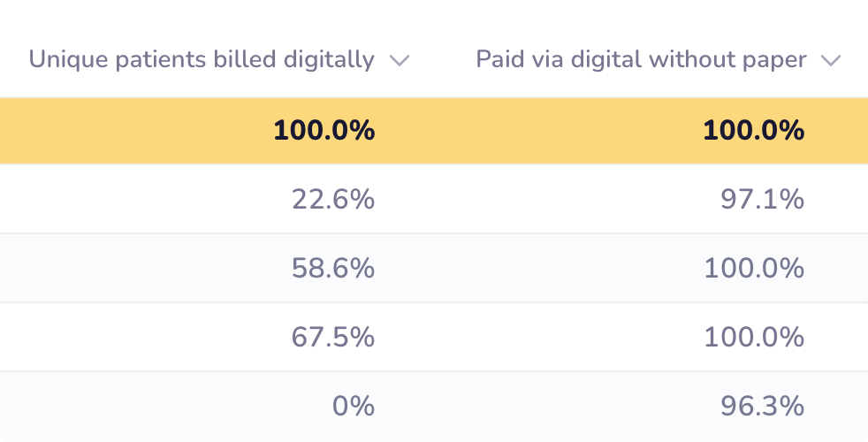Select bold 100.0% under Paid via digital
868x442 pixels.
click(753, 131)
